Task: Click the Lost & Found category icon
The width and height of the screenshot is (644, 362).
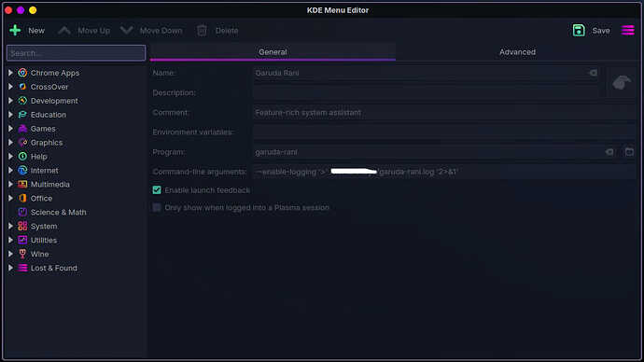Action: point(22,268)
